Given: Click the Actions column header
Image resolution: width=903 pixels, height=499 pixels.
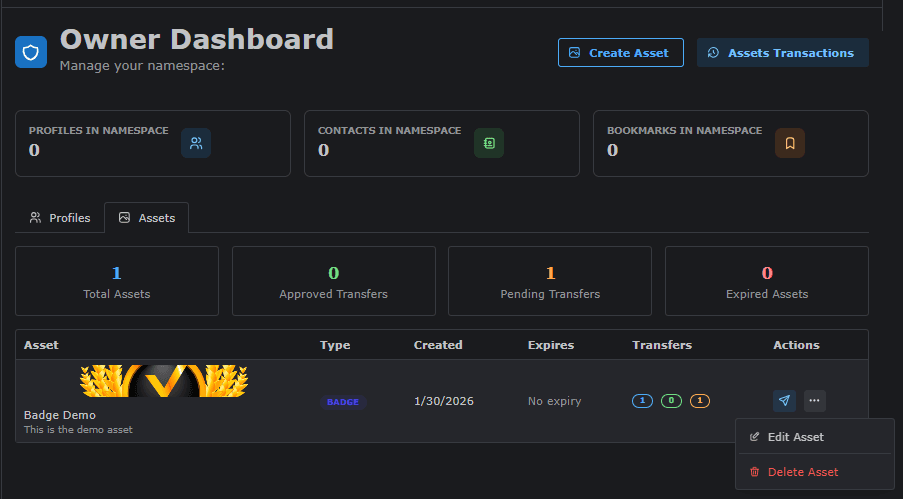Looking at the screenshot, I should click(796, 345).
